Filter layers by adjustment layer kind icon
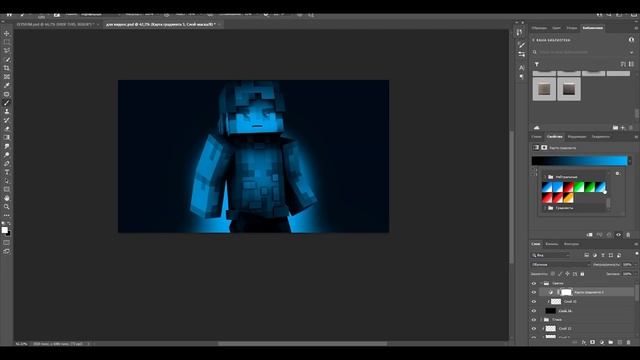This screenshot has height=360, width=640. click(595, 255)
